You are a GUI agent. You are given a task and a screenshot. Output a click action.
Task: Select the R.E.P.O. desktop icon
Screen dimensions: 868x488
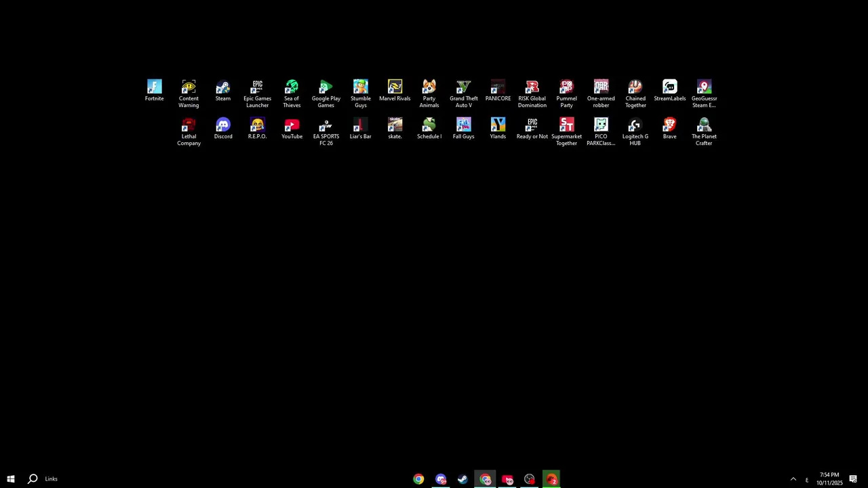257,128
